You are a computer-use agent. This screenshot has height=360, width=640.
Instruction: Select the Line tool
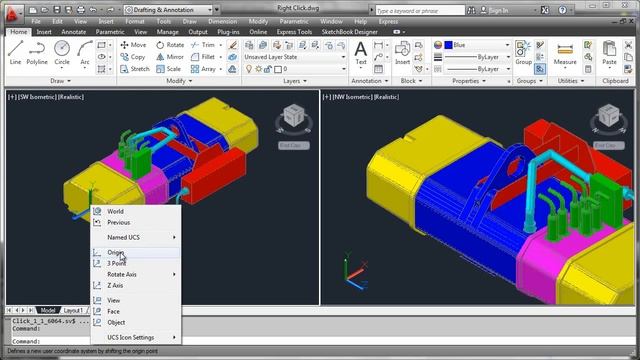point(15,53)
